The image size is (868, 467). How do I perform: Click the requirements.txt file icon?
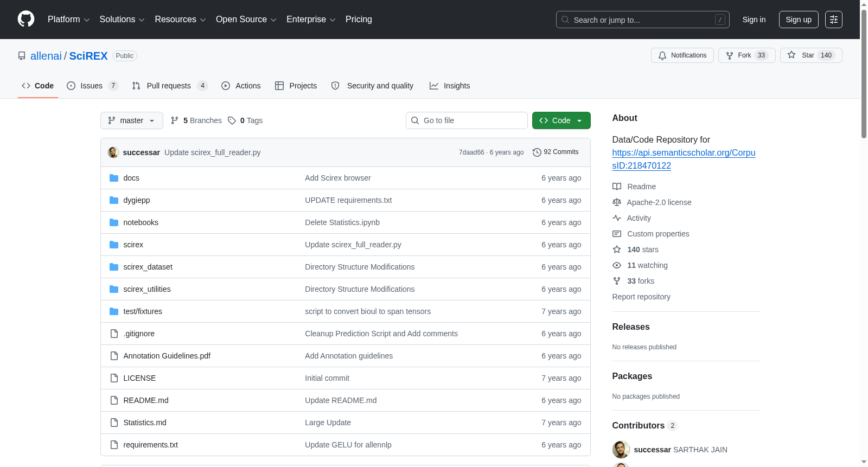(114, 445)
